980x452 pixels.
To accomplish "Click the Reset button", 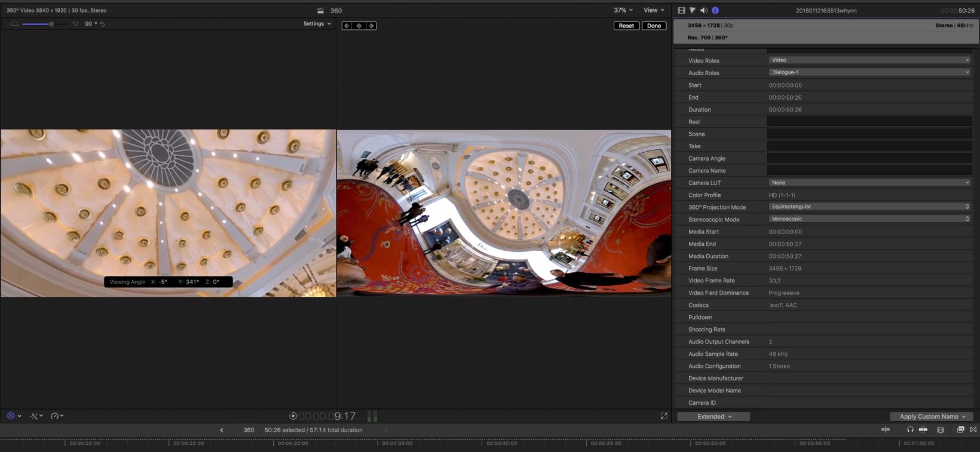I will (x=626, y=26).
